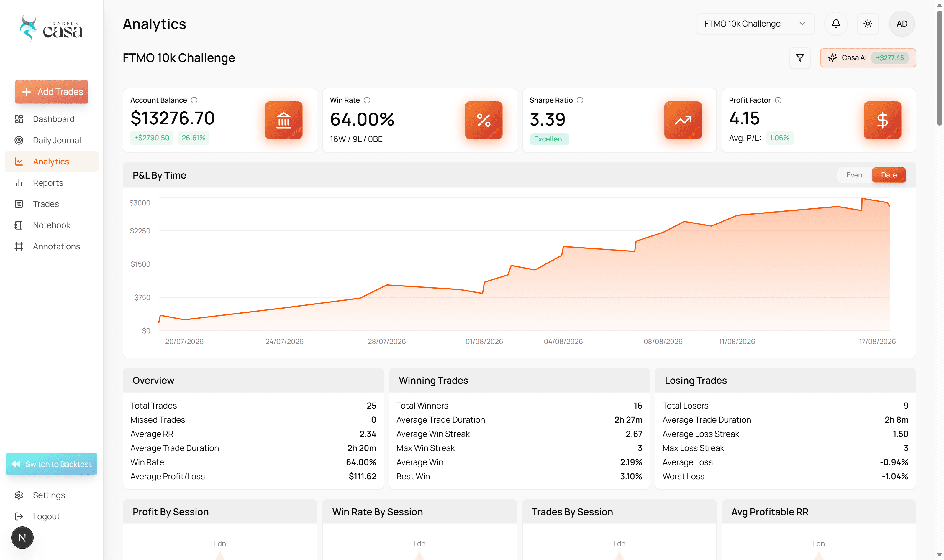Click the Total Trades row in Overview
This screenshot has width=944, height=560.
pos(253,406)
